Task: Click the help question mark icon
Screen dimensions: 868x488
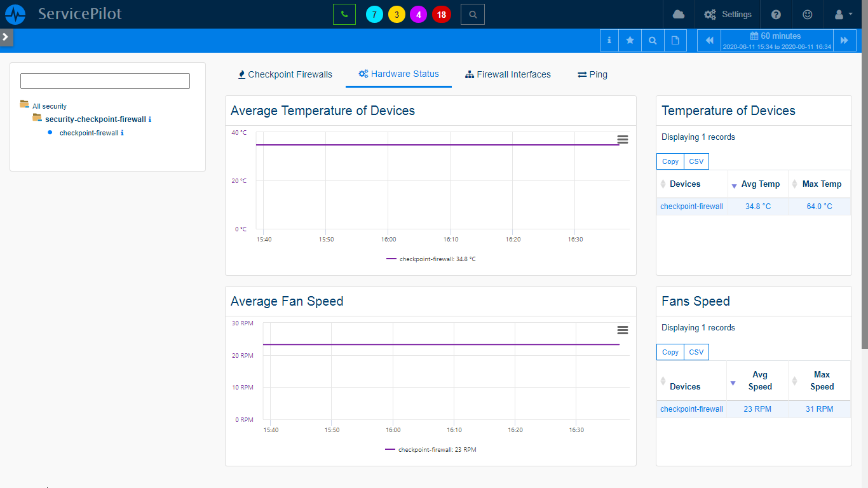Action: point(776,14)
